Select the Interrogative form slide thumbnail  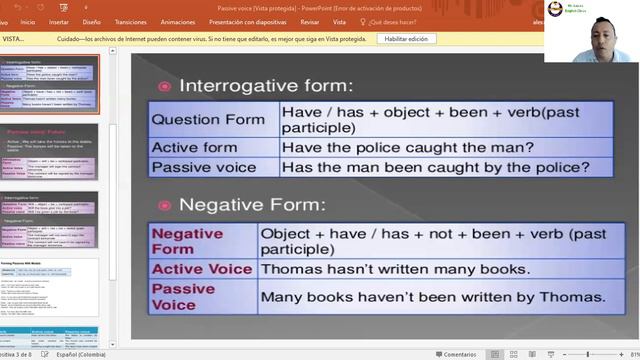pos(49,84)
